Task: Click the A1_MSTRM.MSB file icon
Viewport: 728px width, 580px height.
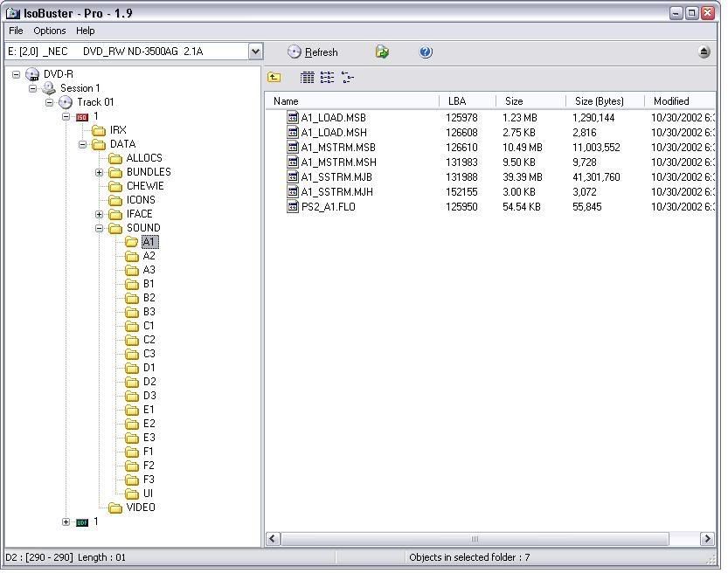Action: (x=293, y=147)
